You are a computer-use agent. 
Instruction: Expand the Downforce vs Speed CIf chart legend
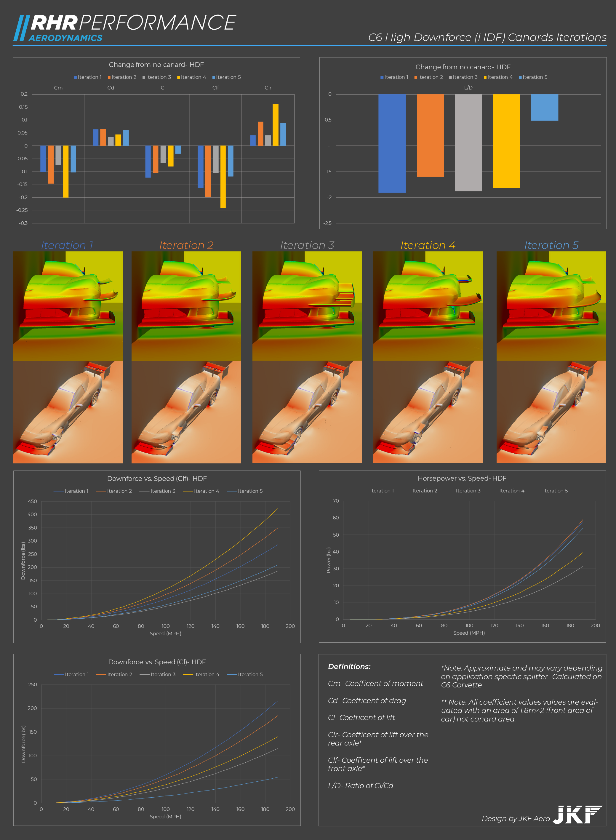point(157,491)
